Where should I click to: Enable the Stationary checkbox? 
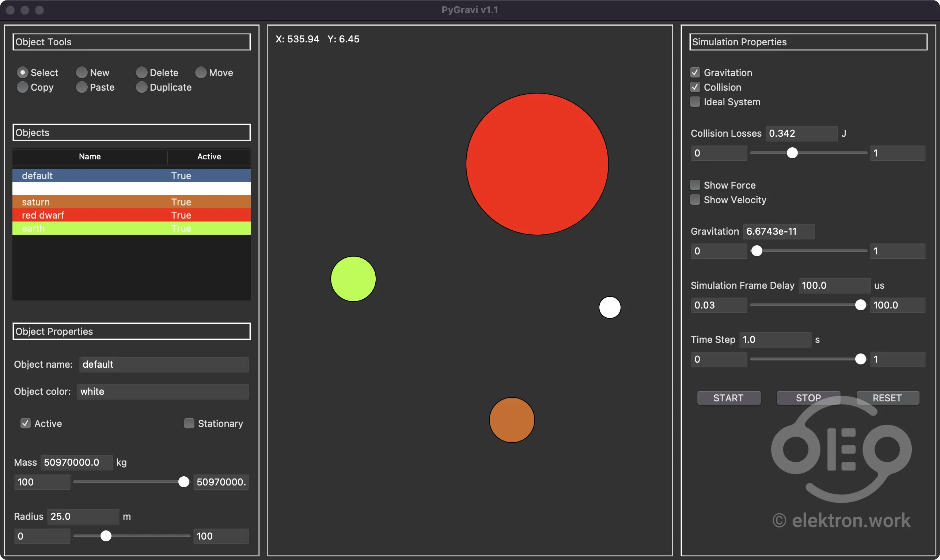coord(189,423)
